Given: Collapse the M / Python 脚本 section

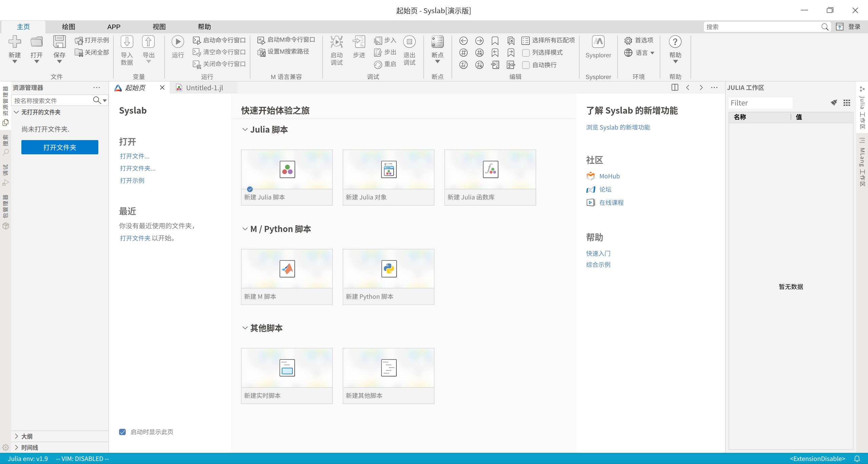Looking at the screenshot, I should [x=245, y=229].
